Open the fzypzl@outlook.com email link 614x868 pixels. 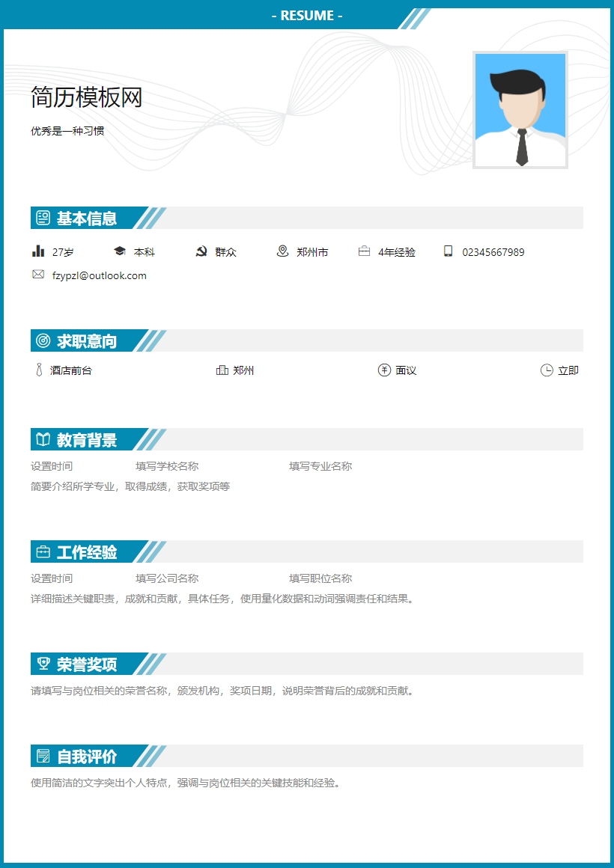click(97, 275)
